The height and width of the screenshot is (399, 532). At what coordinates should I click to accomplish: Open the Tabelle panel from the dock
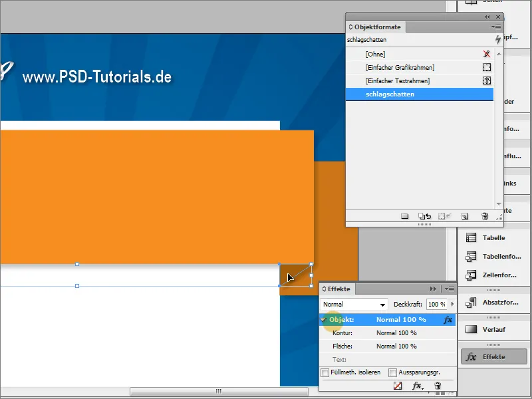(x=493, y=238)
